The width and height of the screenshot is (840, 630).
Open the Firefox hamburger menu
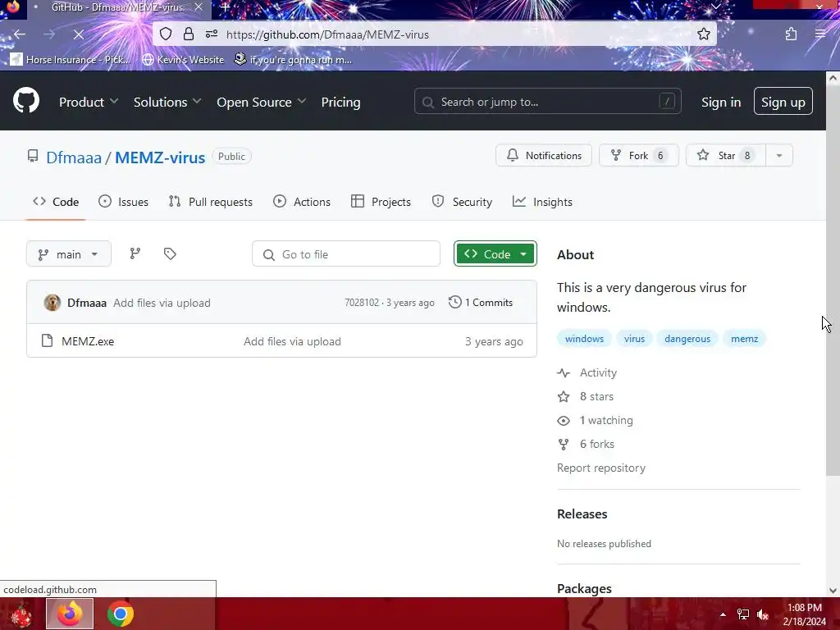click(820, 34)
